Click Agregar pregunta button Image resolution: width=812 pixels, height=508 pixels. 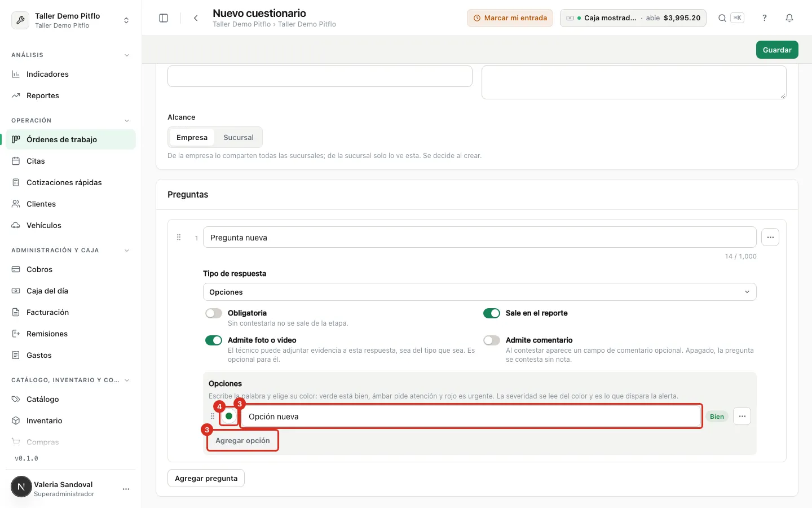click(206, 478)
